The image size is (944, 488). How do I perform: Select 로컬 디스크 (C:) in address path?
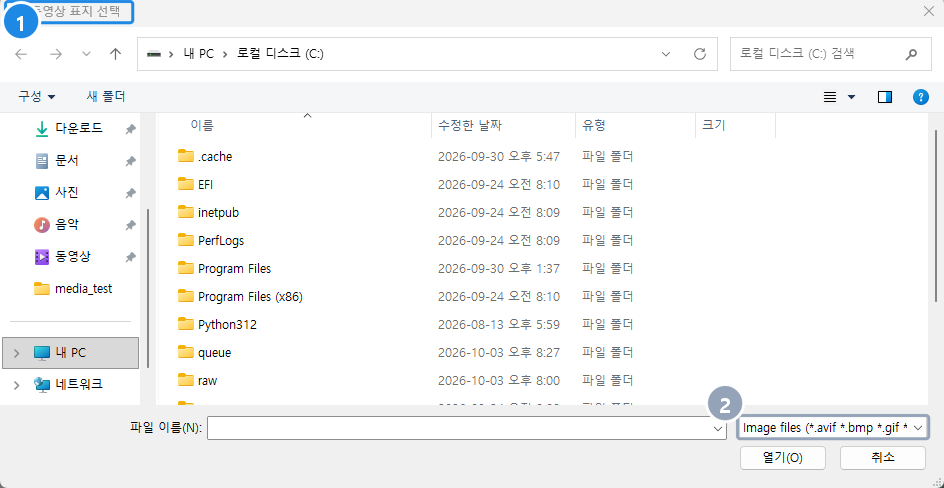coord(281,54)
